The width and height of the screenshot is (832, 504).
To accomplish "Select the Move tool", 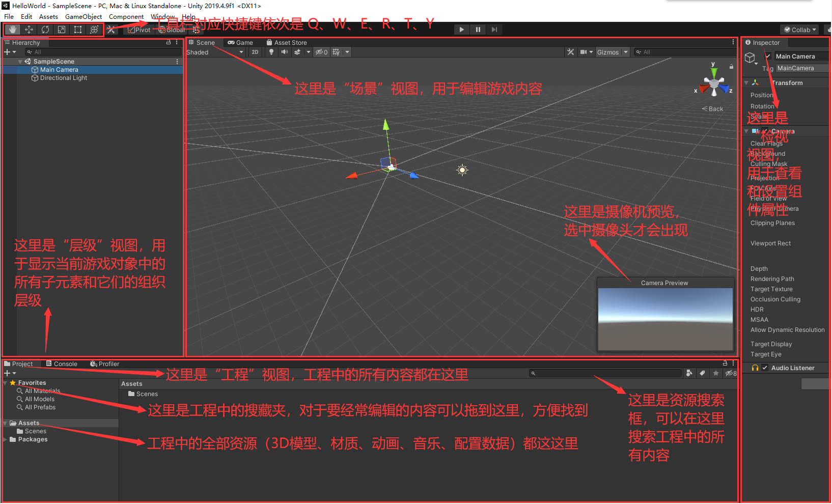I will coord(29,29).
